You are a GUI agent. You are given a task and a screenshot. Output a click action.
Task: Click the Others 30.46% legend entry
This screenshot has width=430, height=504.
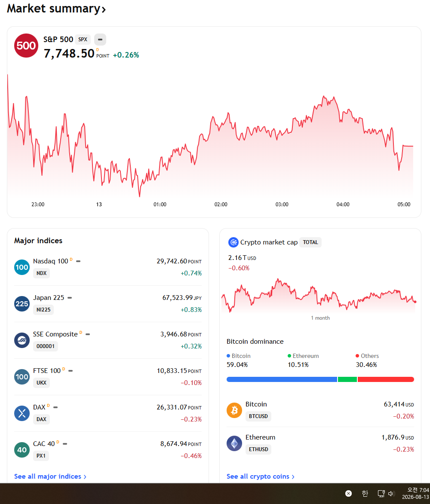coord(367,360)
